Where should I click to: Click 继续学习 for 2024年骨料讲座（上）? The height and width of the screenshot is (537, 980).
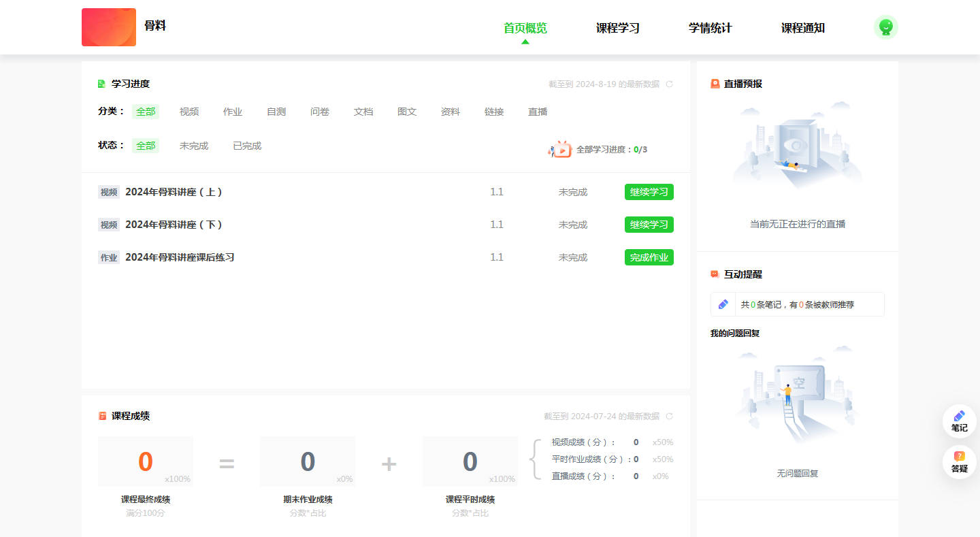649,191
